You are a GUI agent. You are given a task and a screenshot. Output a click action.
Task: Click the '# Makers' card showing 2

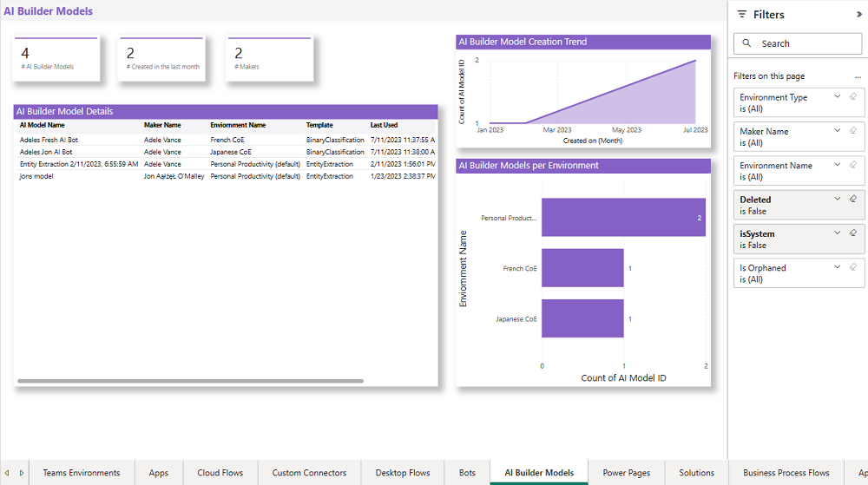click(270, 59)
